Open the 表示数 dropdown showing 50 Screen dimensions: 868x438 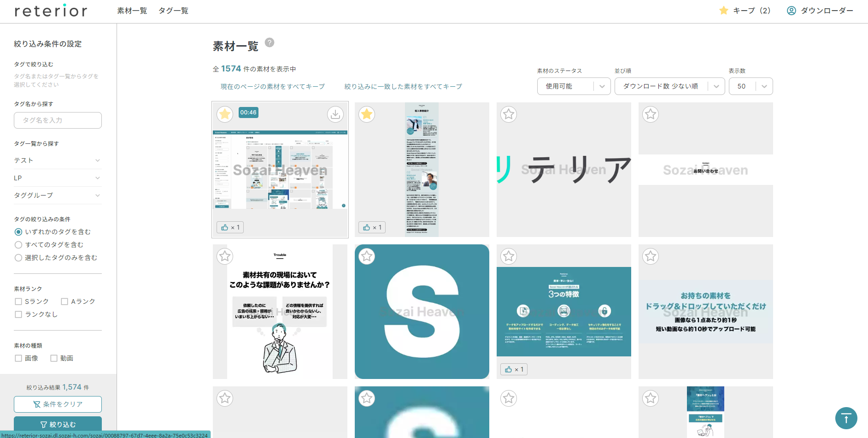pos(751,86)
